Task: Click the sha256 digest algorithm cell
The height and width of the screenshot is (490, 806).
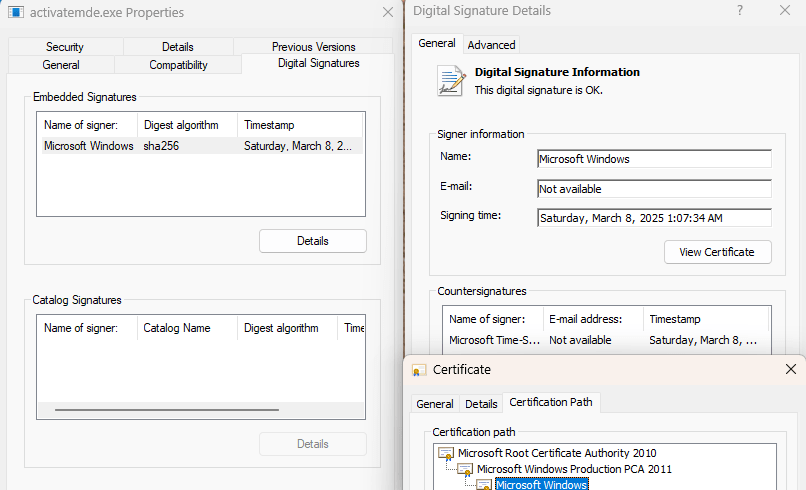Action: [x=161, y=146]
